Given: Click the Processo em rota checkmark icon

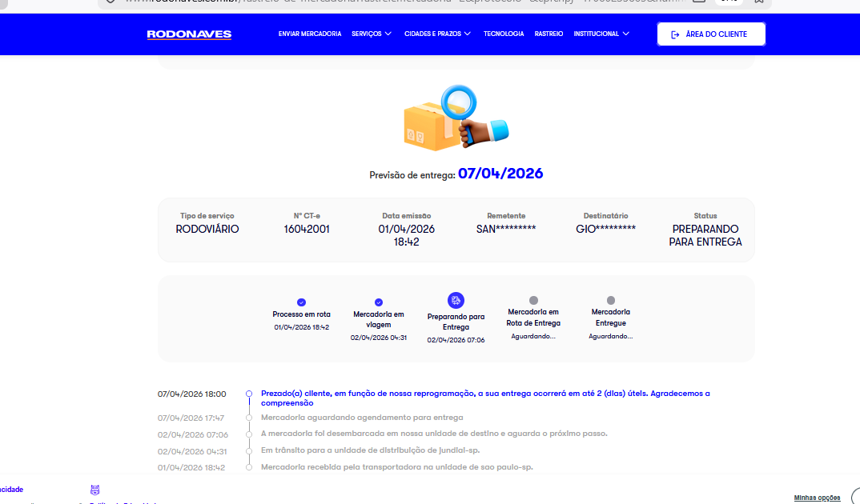Looking at the screenshot, I should 301,302.
